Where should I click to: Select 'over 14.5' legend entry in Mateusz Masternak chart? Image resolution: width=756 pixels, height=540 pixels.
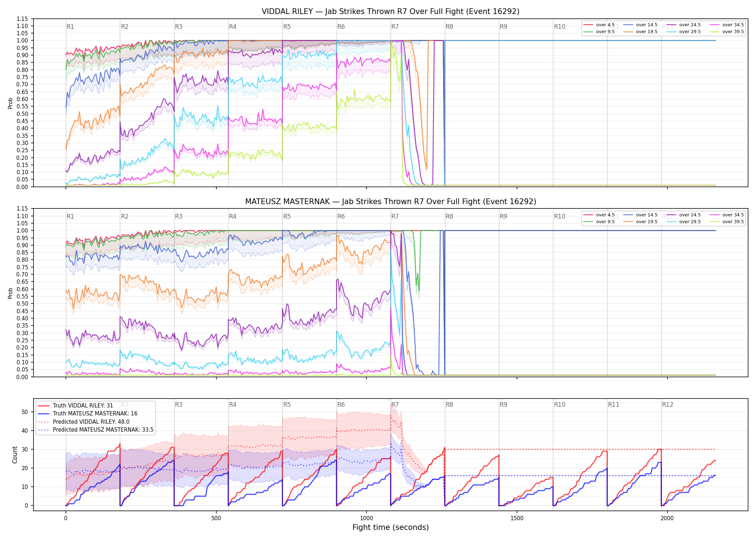(640, 215)
